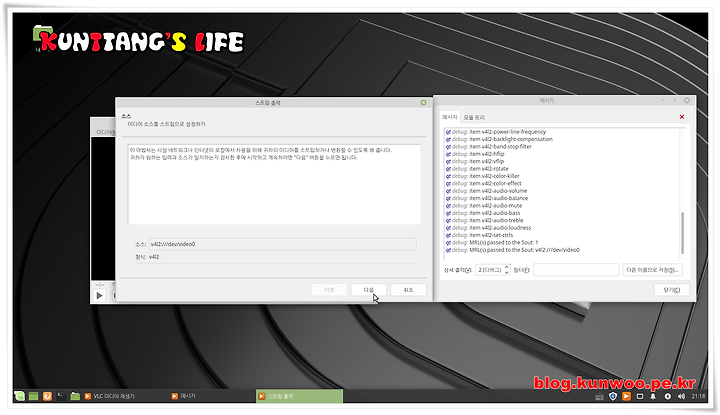Open the clock showing 21:18
The width and height of the screenshot is (720, 415).
point(698,396)
